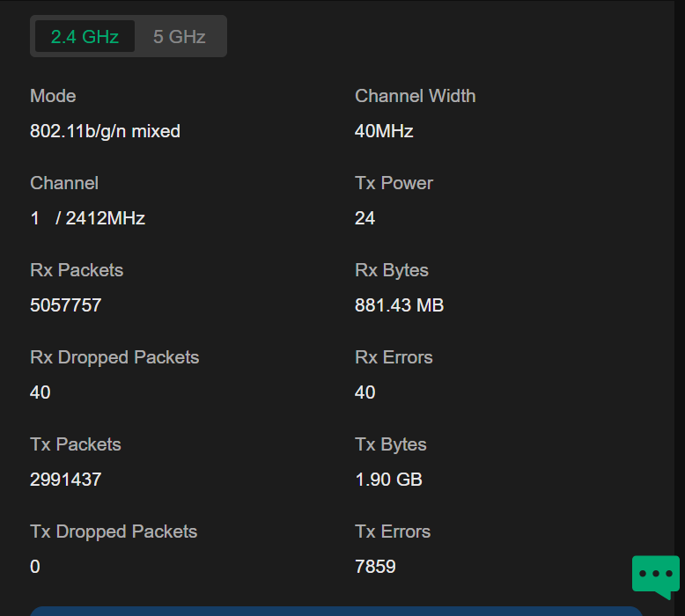Click the Rx Packets label
This screenshot has height=616, width=685.
click(77, 270)
